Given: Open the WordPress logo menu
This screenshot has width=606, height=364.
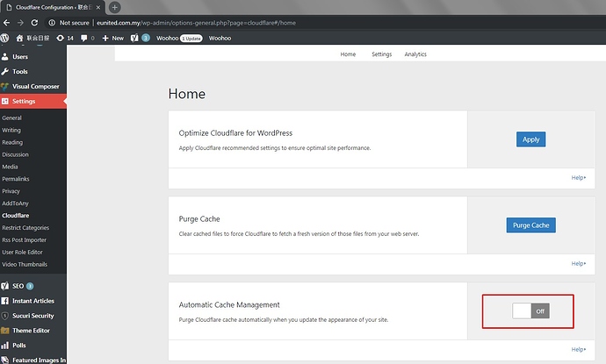Looking at the screenshot, I should [4, 38].
